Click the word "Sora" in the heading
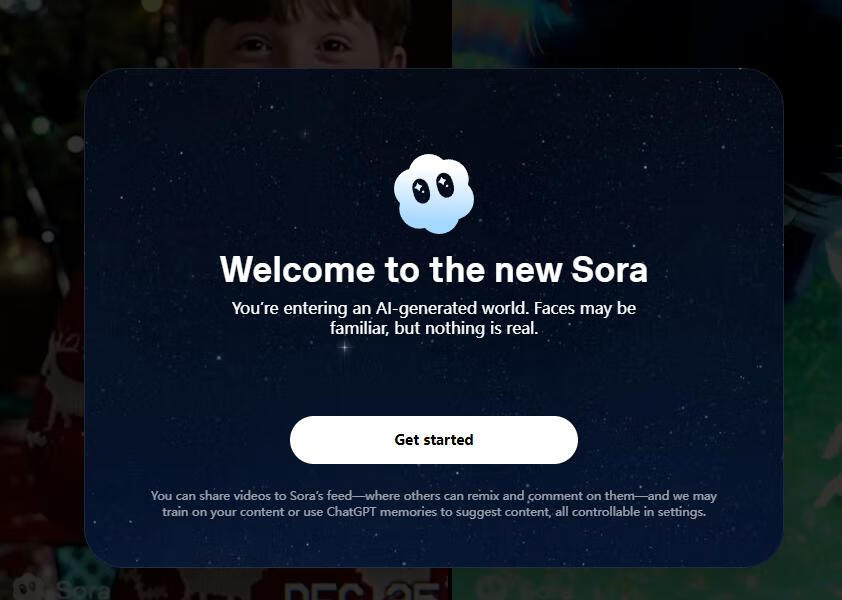842x600 pixels. click(x=609, y=269)
